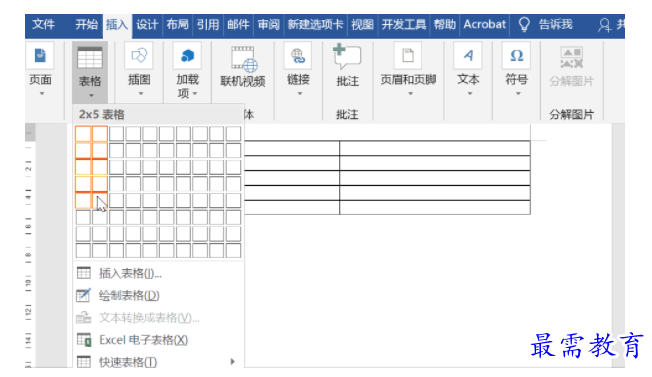
Task: Select the active 插入 (Insert) tab
Action: click(116, 25)
